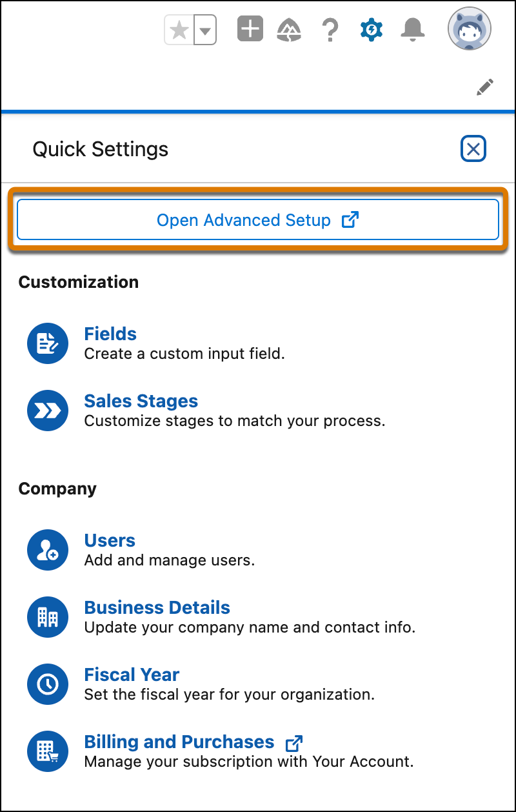This screenshot has width=516, height=812.
Task: Close the Quick Settings panel
Action: click(473, 148)
